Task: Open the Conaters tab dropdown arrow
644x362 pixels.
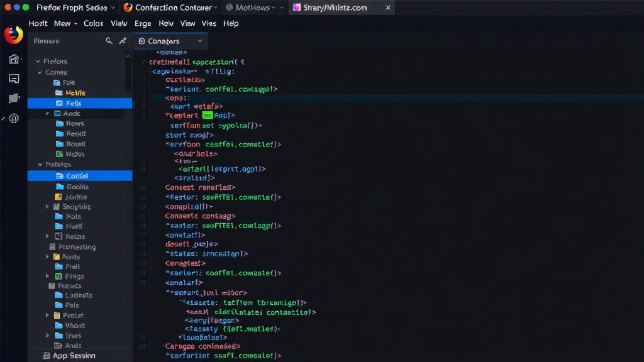Action: [x=199, y=41]
